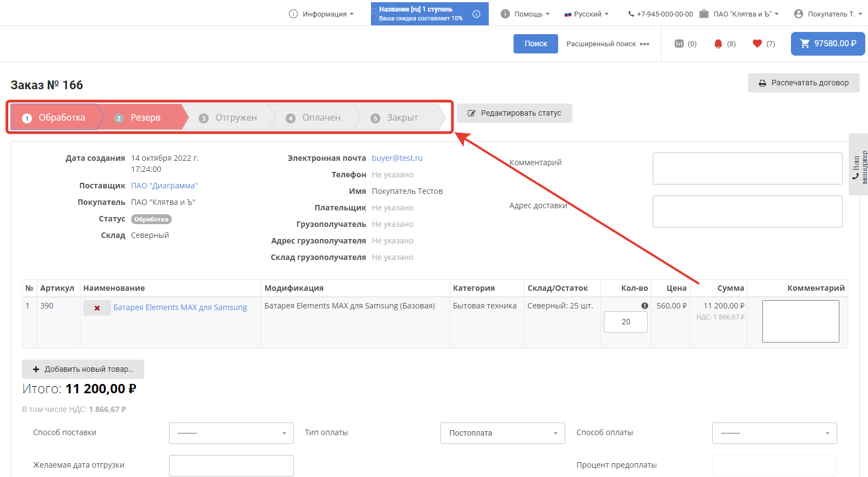Screen dimensions: 868x477
Task: Open favorites heart icon with 7 items
Action: click(757, 44)
